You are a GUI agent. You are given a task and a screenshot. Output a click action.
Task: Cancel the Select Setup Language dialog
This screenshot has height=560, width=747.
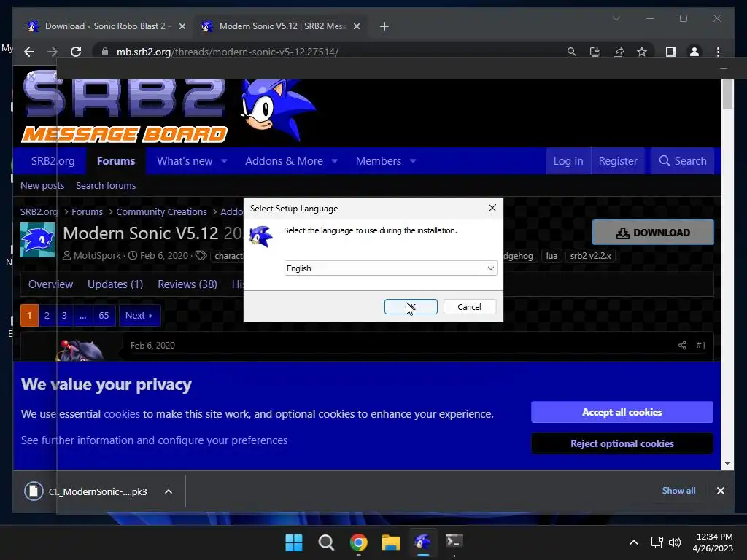tap(470, 307)
